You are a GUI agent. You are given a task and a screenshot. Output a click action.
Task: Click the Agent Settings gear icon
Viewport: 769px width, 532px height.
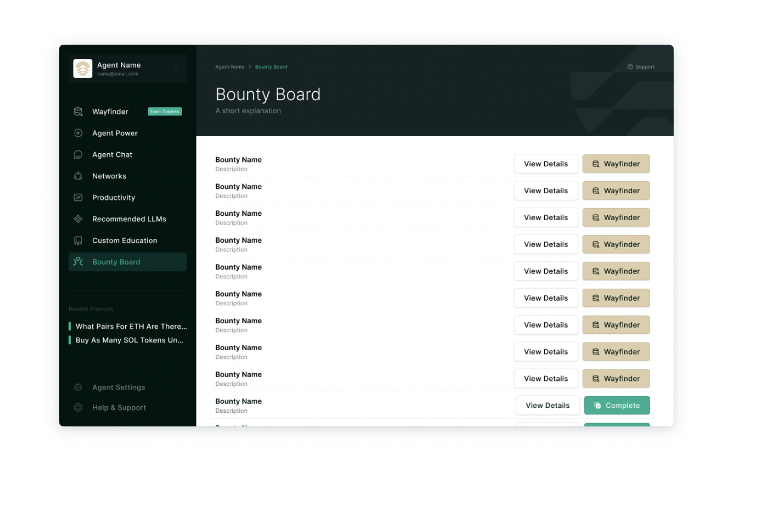(x=78, y=387)
